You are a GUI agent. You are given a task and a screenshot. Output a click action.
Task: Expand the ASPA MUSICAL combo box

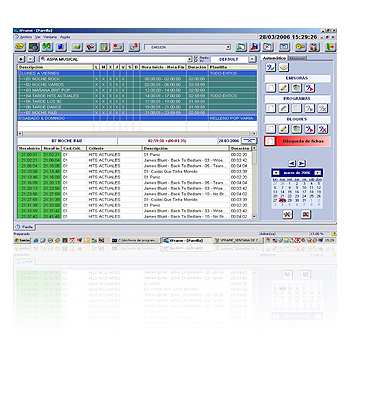[190, 59]
